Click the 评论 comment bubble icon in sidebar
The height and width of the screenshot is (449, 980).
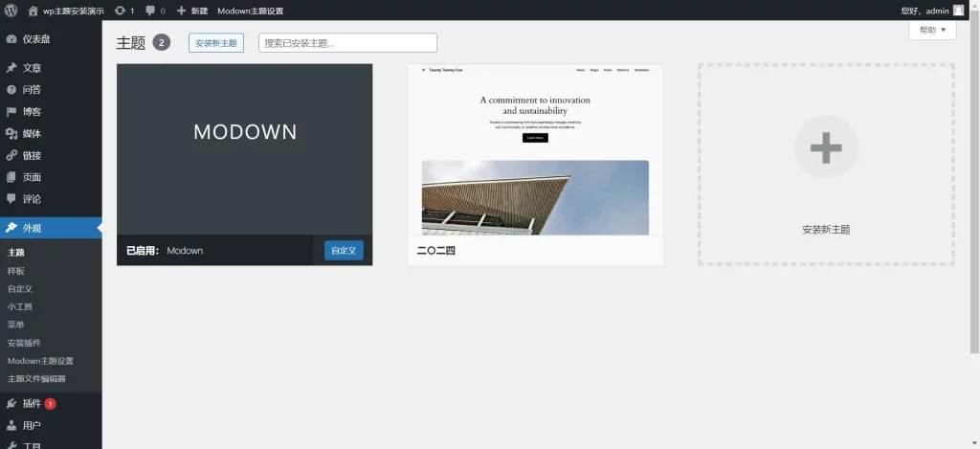pos(11,199)
